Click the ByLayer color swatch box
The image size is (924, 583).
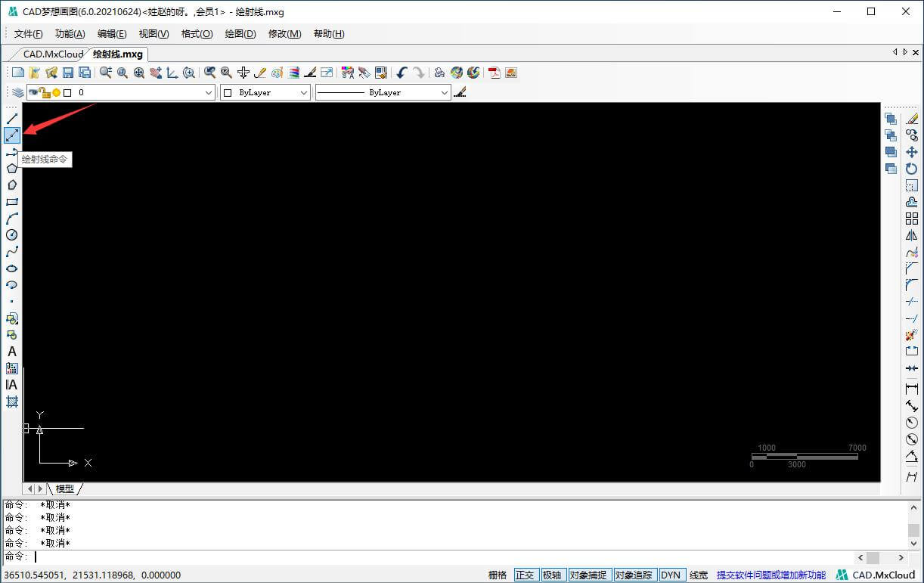coord(228,93)
